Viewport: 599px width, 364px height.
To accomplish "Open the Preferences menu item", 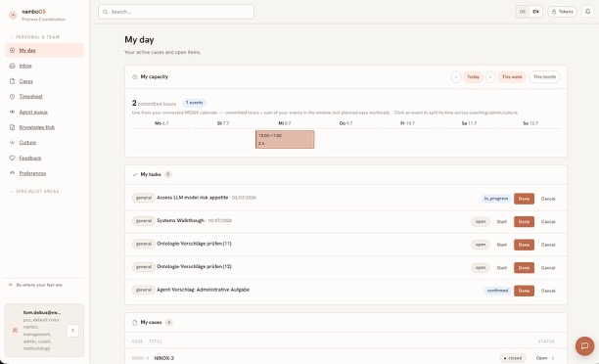I will click(x=44, y=173).
